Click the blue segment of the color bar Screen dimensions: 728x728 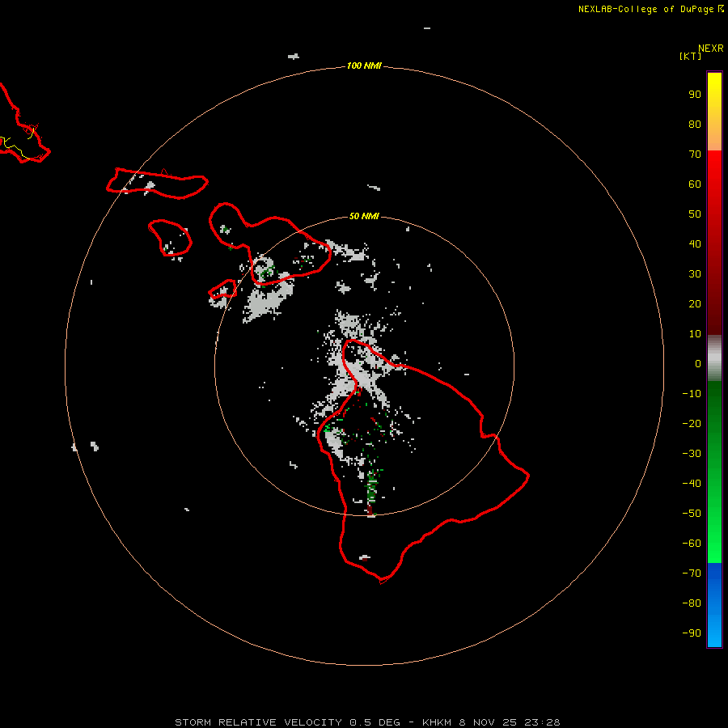tap(714, 604)
